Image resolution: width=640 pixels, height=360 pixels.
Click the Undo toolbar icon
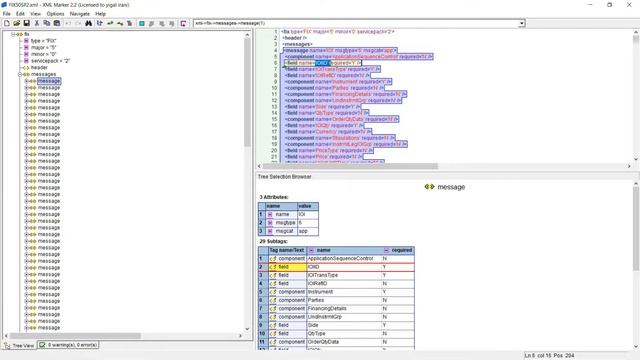(x=68, y=24)
